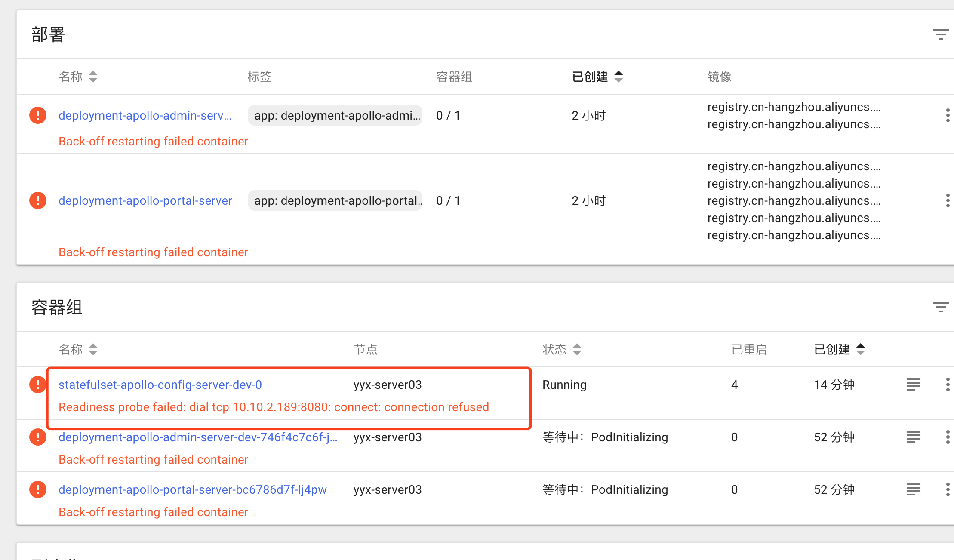This screenshot has width=954, height=560.
Task: Open the actions menu for the statefulset config-server pod
Action: coord(948,384)
